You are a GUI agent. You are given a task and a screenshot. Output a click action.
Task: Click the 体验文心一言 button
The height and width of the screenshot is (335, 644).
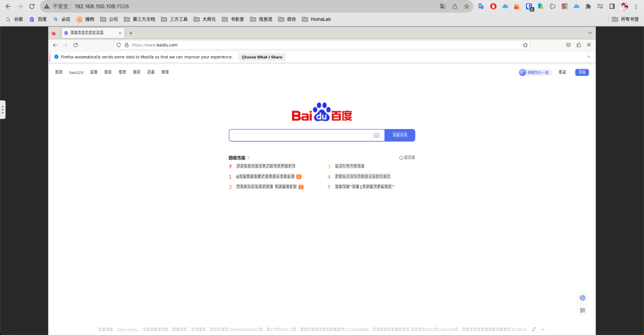pos(535,72)
